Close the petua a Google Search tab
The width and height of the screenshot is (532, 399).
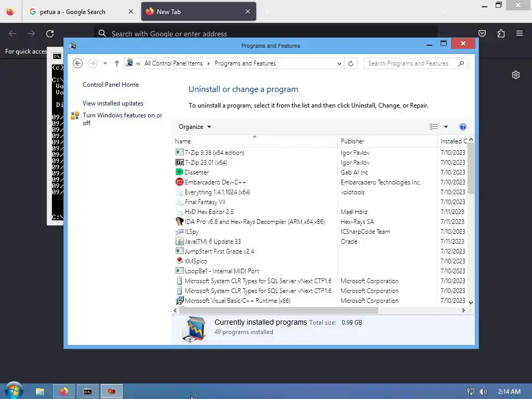[x=130, y=12]
